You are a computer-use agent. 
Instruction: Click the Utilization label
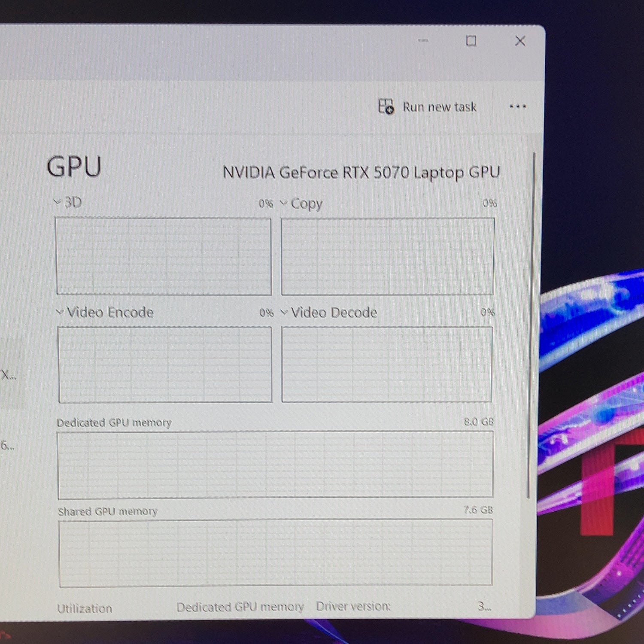coord(85,608)
